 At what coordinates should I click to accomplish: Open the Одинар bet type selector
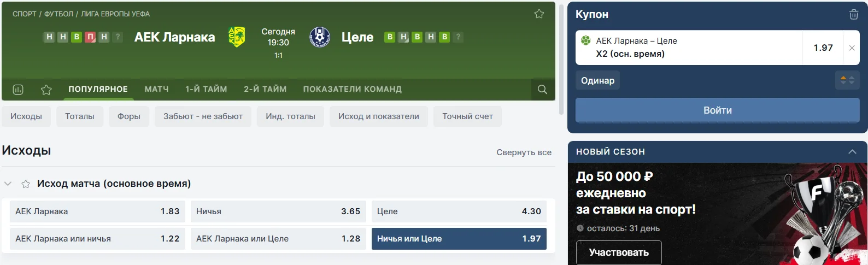point(597,80)
